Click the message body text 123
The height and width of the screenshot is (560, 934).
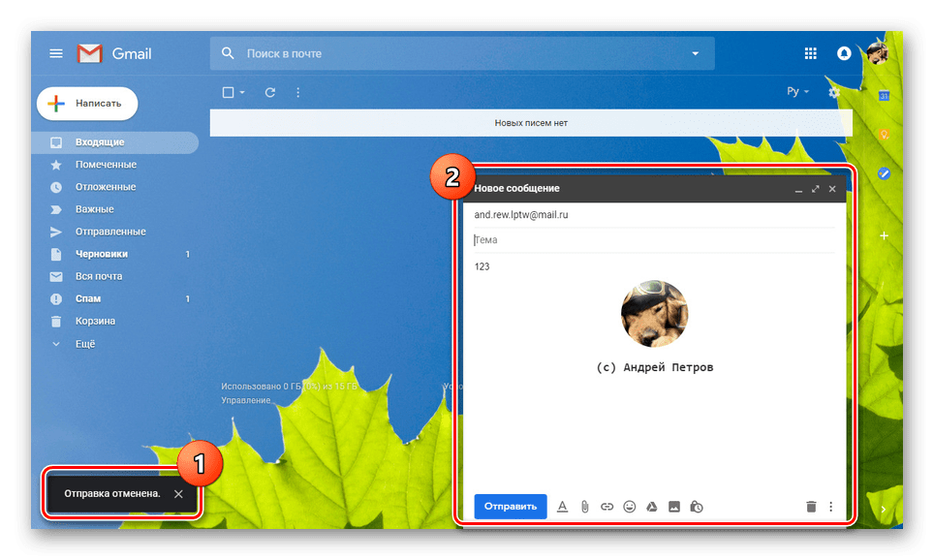point(482,266)
